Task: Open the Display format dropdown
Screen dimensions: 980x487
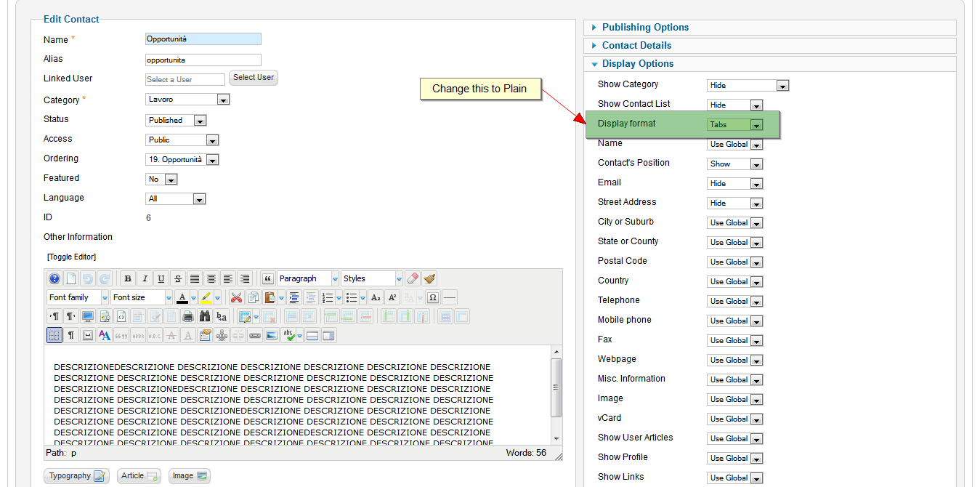Action: (734, 124)
